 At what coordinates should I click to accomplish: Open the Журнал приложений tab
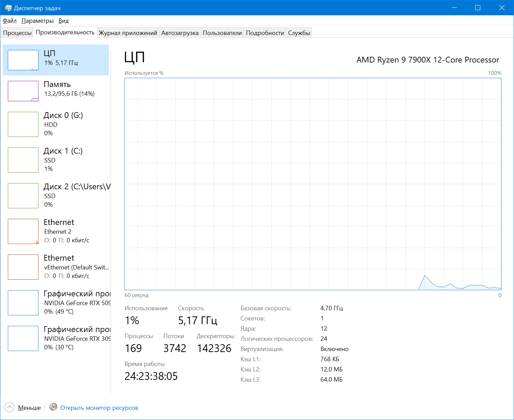pyautogui.click(x=128, y=33)
